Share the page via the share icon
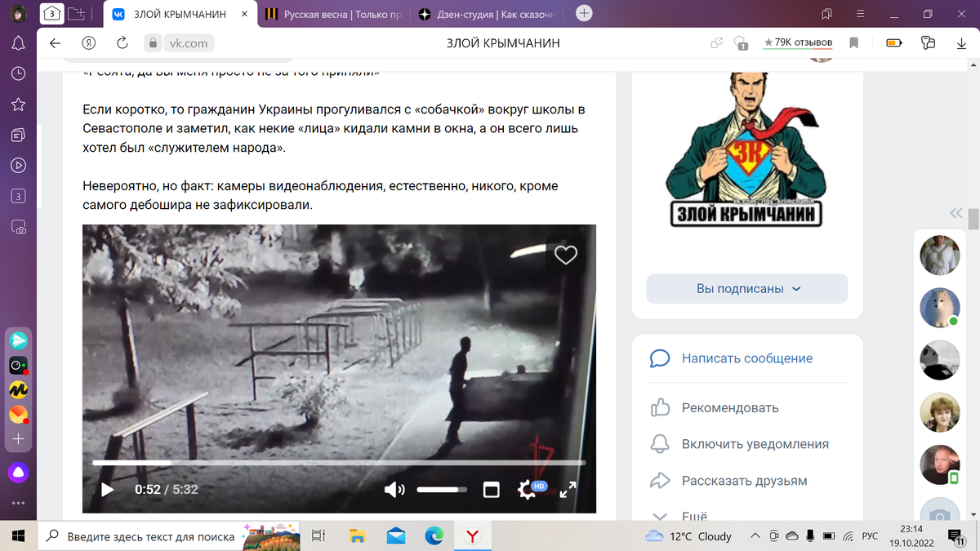 point(716,43)
